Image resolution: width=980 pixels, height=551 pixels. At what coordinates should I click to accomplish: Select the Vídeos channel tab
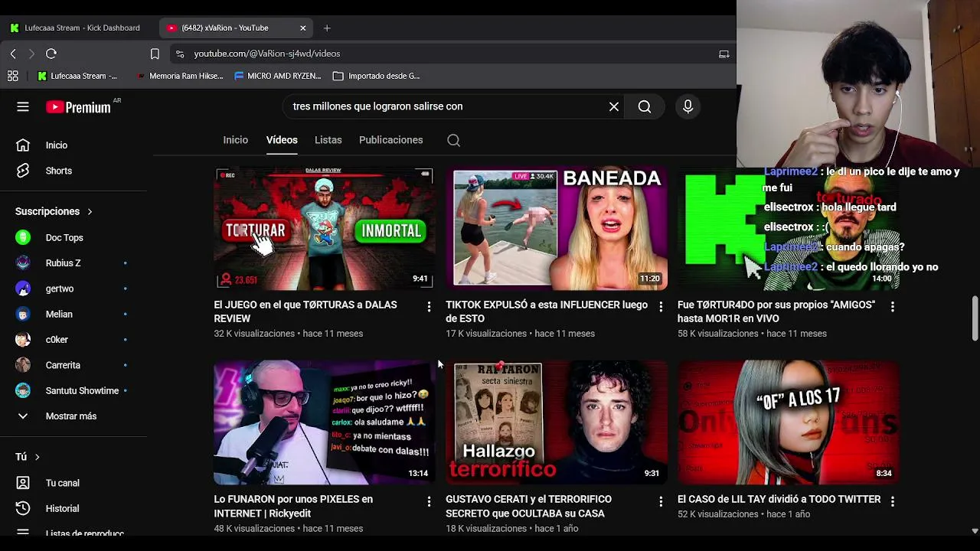pos(282,140)
